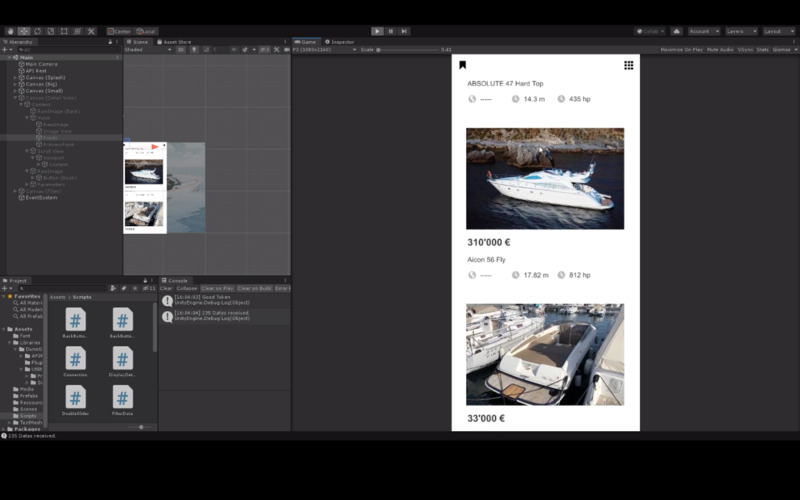
Task: Select the Rect Transform tool
Action: click(x=64, y=31)
